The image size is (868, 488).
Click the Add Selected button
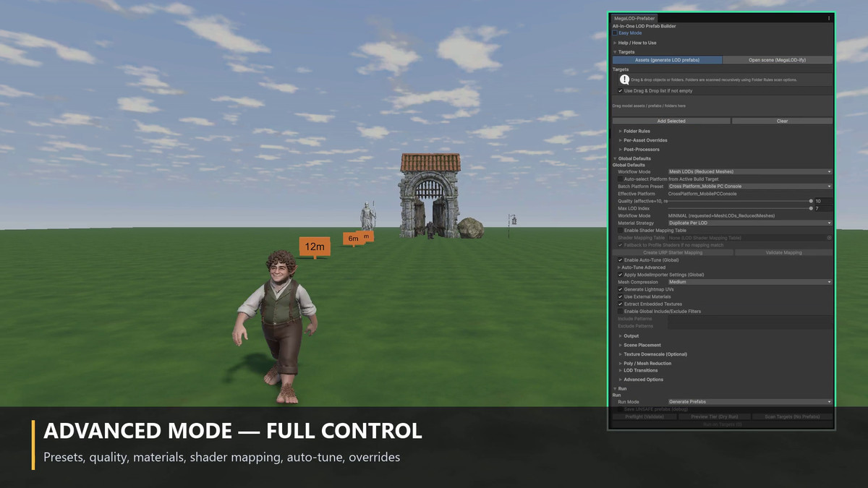tap(671, 121)
